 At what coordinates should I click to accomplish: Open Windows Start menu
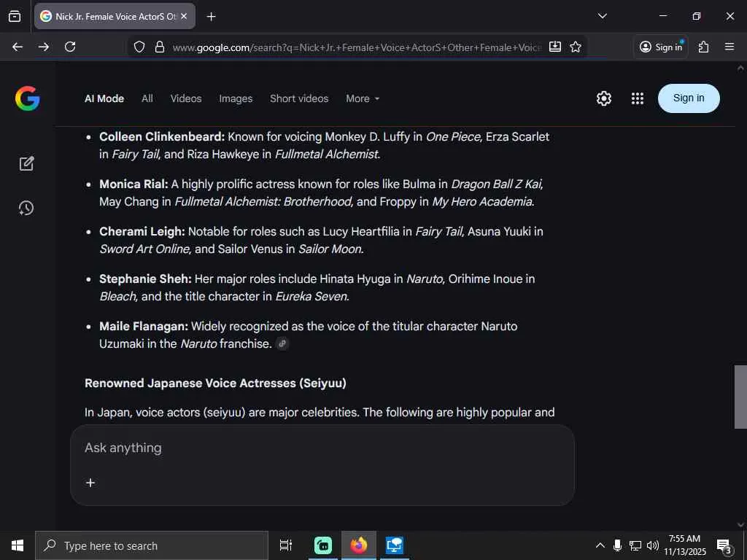pos(18,545)
